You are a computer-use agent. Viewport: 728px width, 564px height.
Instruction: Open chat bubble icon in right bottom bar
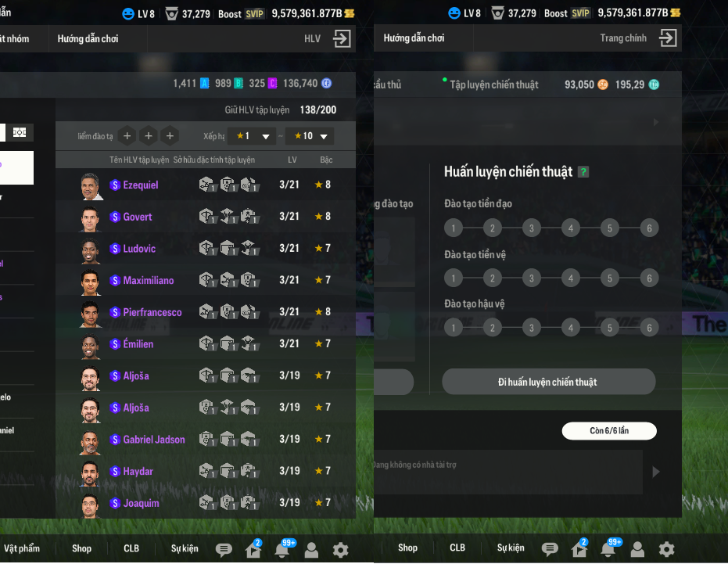pos(550,549)
